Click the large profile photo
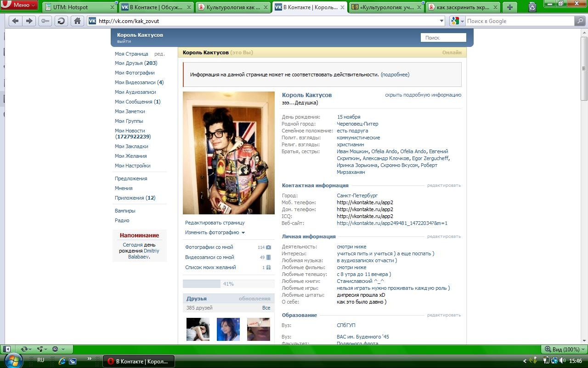Viewport: 588px width, 368px height. coord(228,153)
